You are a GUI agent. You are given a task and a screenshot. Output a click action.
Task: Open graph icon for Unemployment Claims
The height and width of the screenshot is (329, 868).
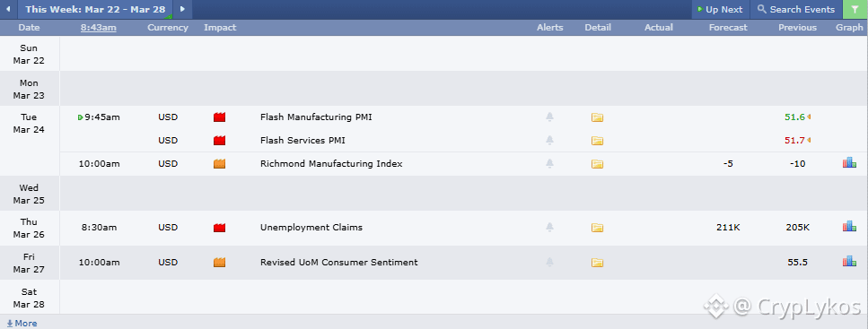[849, 226]
